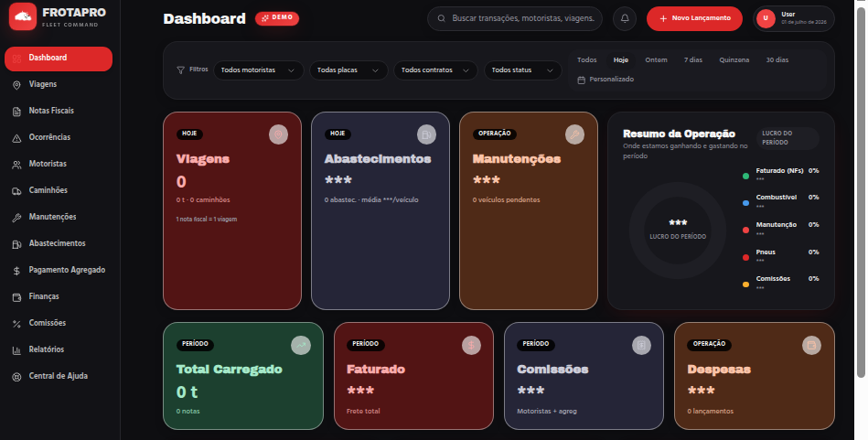Click the Finanças wallet icon in sidebar
Viewport: 868px width, 440px height.
pyautogui.click(x=16, y=297)
